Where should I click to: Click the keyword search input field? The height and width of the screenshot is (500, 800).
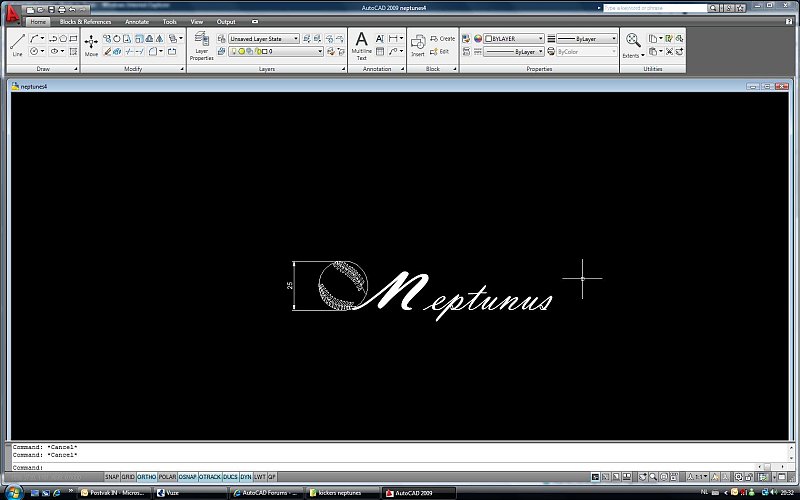[655, 8]
